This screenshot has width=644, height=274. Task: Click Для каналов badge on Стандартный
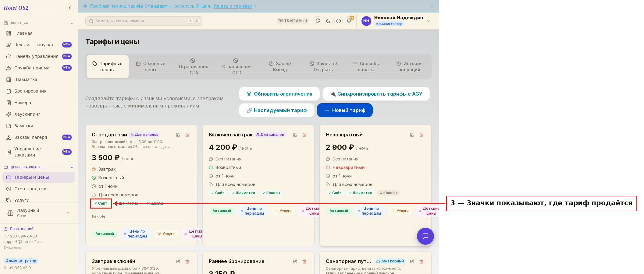(x=144, y=135)
